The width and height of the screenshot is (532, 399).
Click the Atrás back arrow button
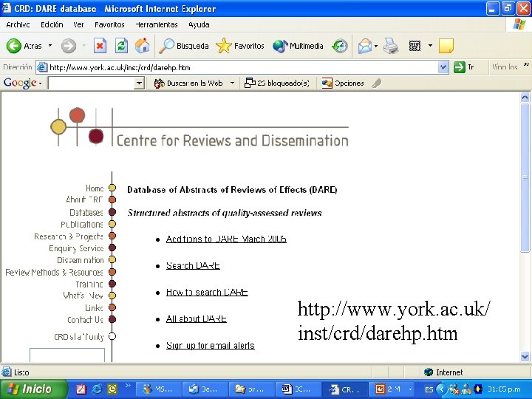[x=24, y=46]
